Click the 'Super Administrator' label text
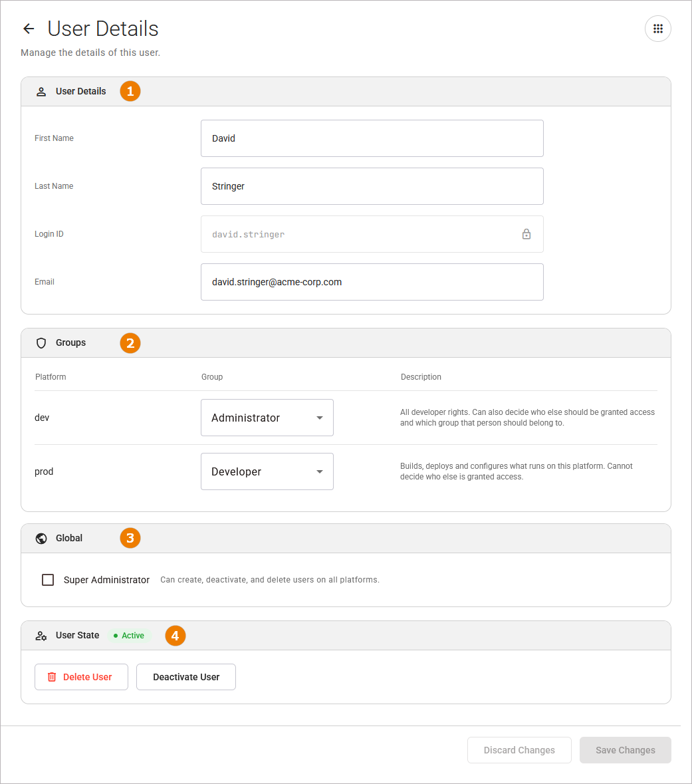The image size is (692, 784). coord(106,580)
